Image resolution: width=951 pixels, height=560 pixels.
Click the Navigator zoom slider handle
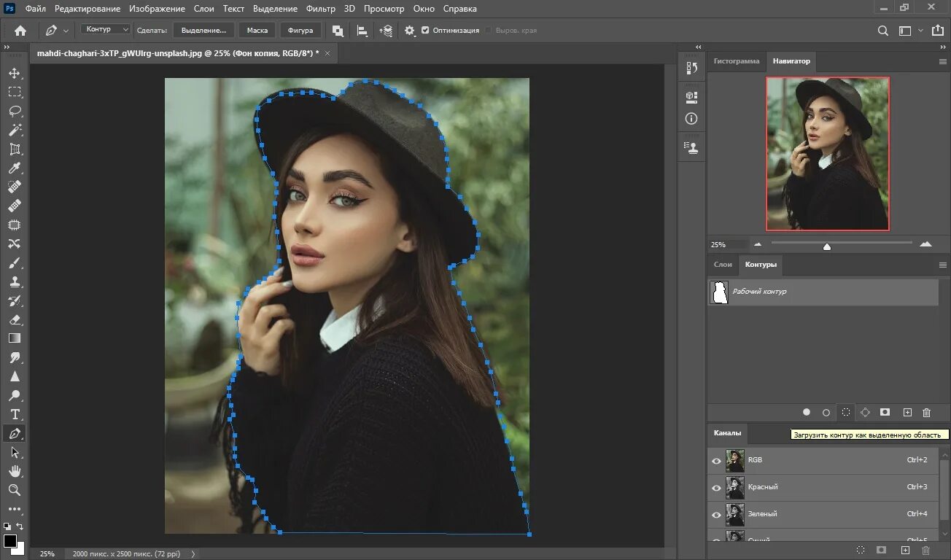(x=826, y=246)
